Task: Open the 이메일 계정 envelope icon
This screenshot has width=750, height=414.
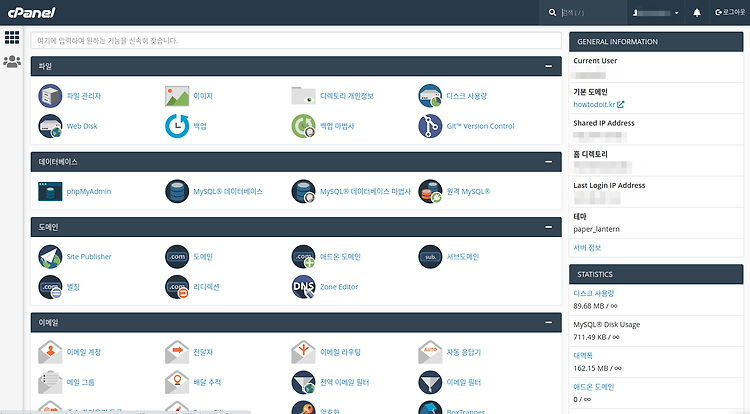Action: pos(50,352)
